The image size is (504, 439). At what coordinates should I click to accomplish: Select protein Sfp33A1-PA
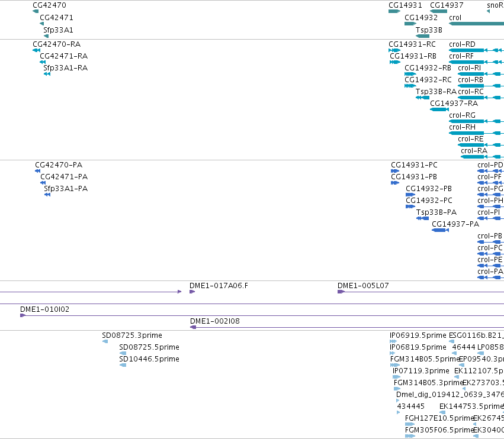[x=66, y=189]
